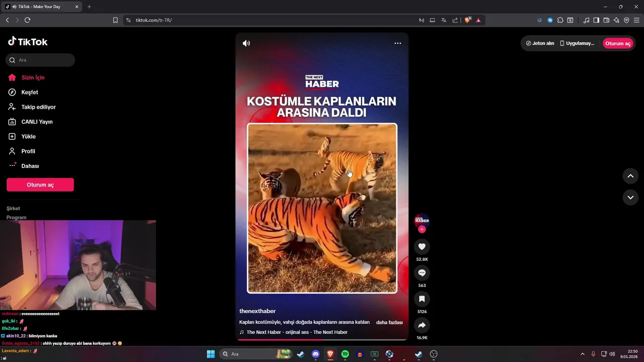Open the Keşfet page

30,92
